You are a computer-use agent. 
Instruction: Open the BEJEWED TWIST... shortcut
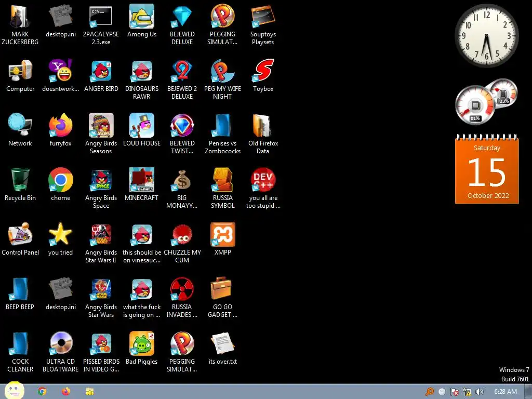pos(182,126)
